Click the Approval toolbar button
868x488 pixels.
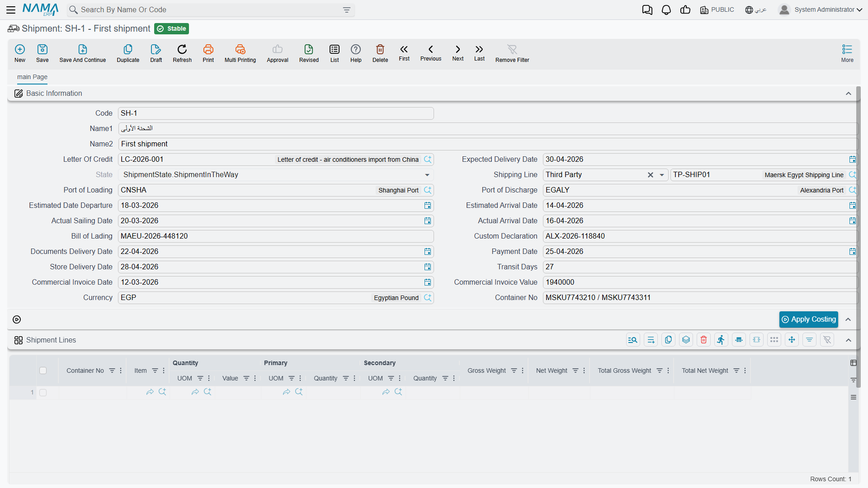278,53
